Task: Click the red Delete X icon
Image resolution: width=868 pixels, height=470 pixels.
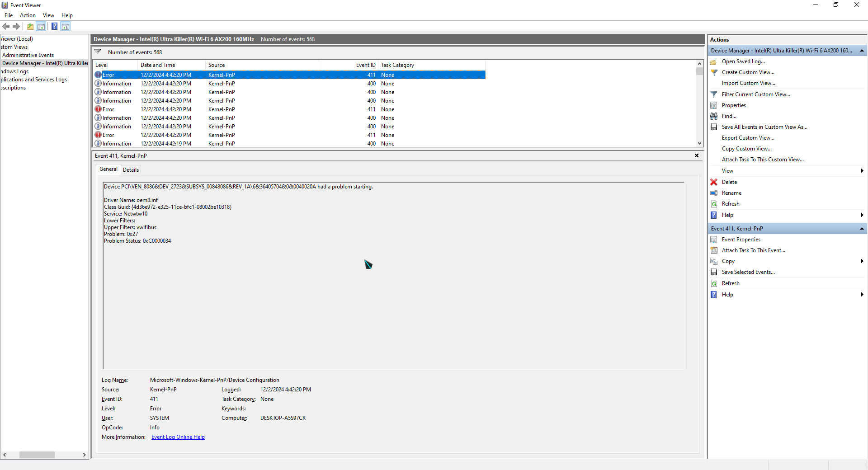Action: (x=714, y=182)
